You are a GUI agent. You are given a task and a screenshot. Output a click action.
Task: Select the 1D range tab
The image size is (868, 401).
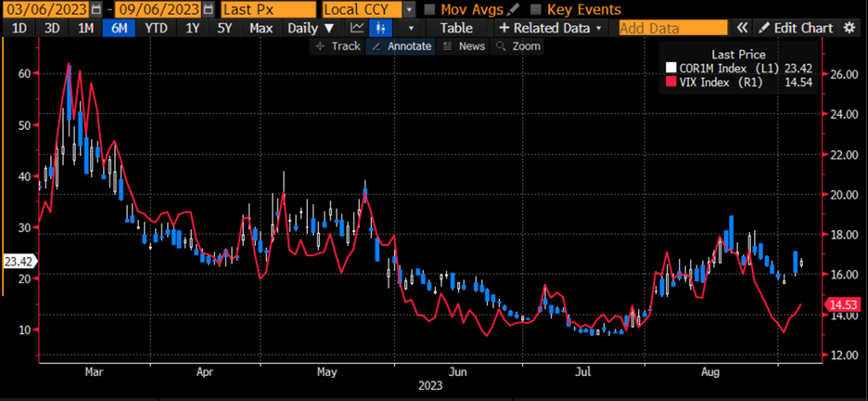19,28
